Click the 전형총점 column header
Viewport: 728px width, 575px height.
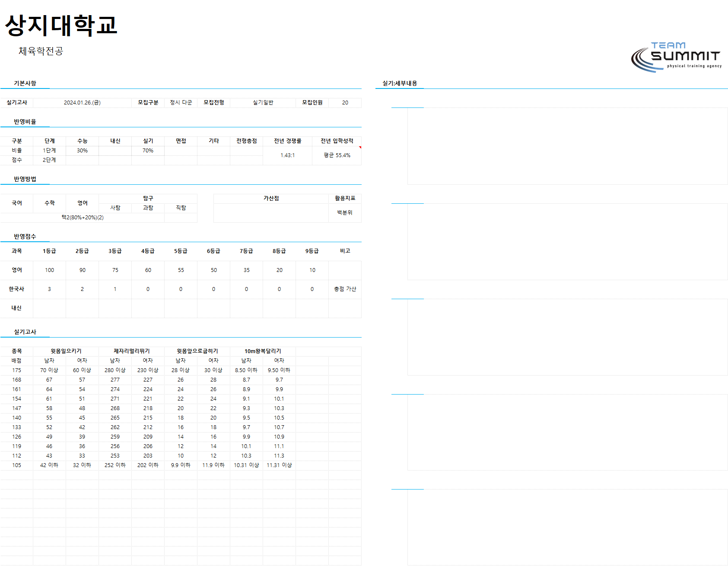coord(247,141)
